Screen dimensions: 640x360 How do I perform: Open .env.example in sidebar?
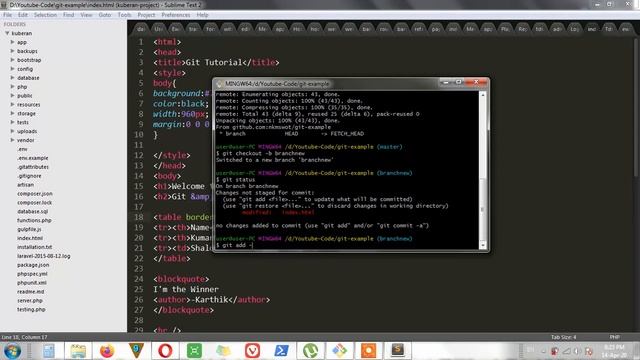point(33,158)
